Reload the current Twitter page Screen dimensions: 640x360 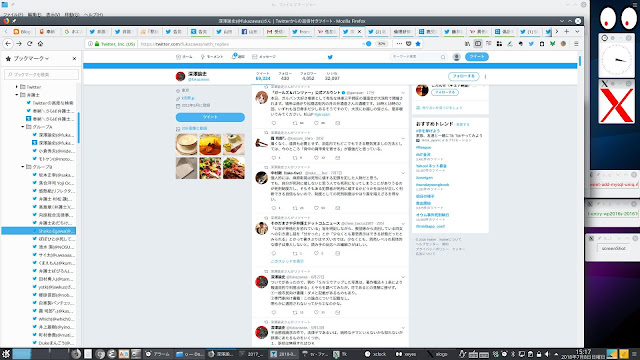(x=29, y=44)
